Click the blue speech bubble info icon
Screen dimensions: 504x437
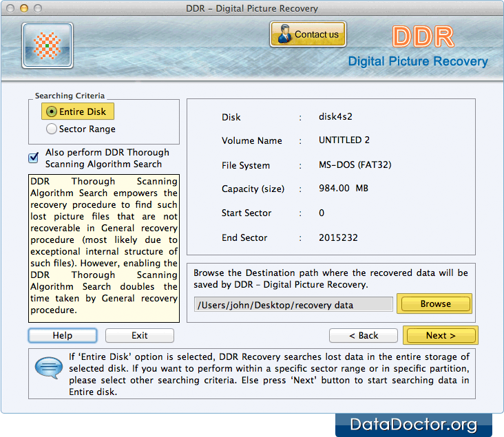click(48, 367)
